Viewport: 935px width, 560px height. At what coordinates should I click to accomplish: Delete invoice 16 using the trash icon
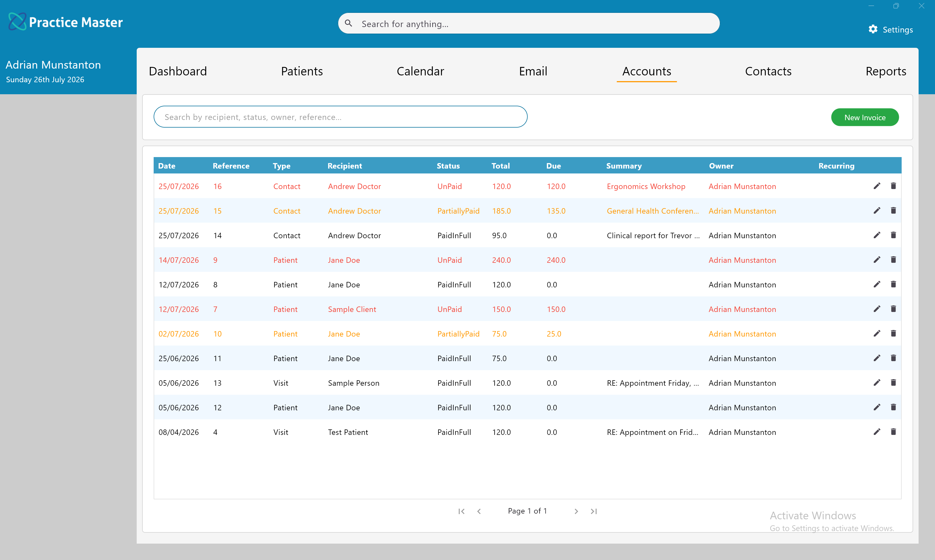pyautogui.click(x=893, y=186)
